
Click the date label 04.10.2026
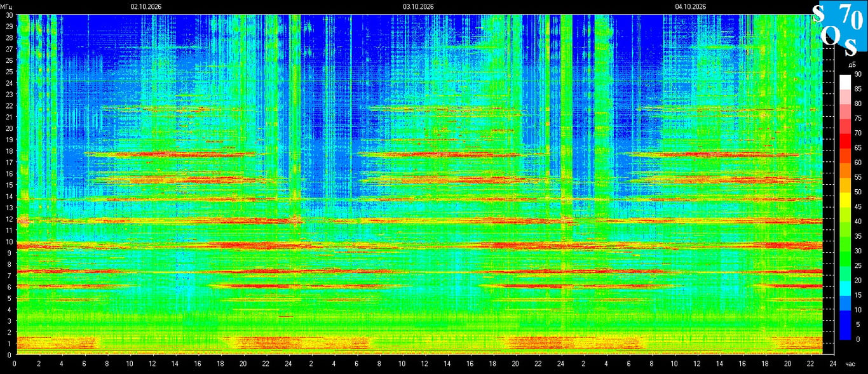[x=691, y=6]
